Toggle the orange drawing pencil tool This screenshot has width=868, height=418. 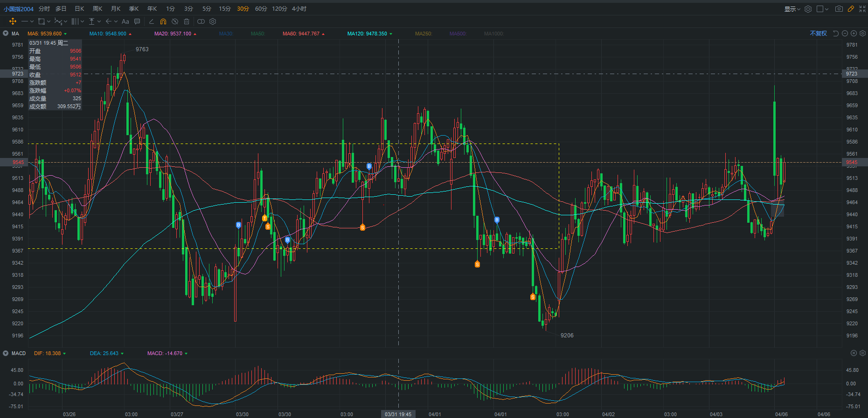coord(851,9)
